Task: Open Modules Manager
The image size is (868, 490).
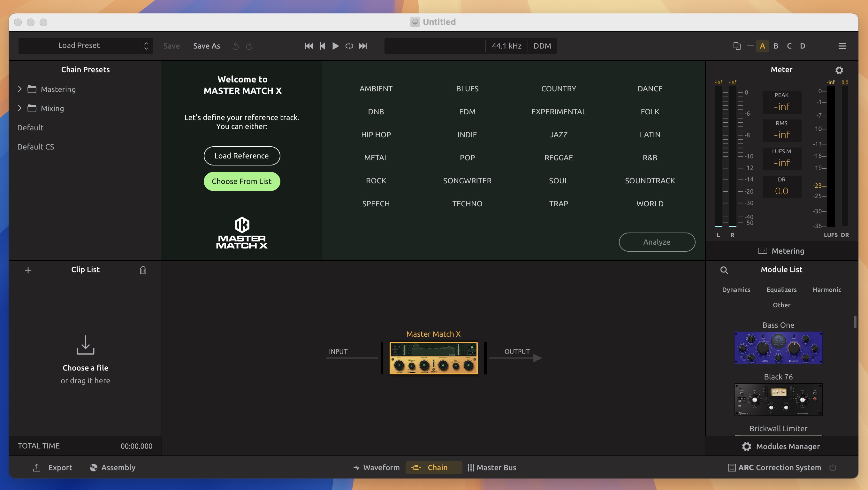Action: click(781, 446)
